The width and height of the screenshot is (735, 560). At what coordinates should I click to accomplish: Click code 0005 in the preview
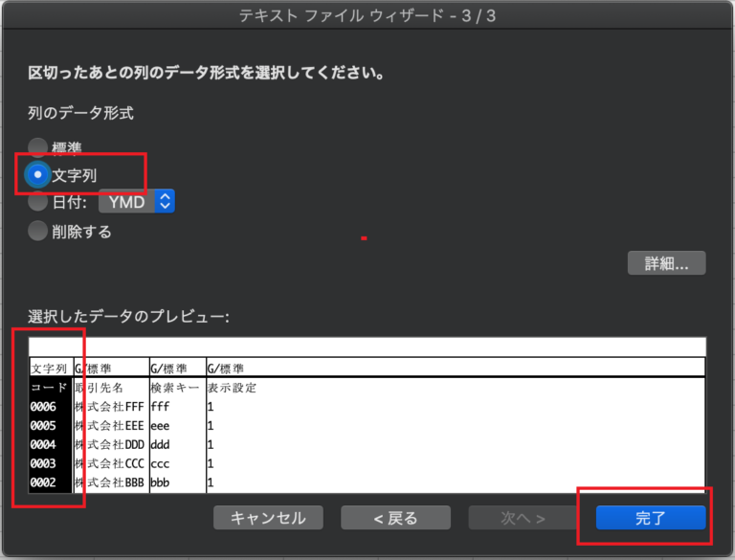tap(43, 426)
